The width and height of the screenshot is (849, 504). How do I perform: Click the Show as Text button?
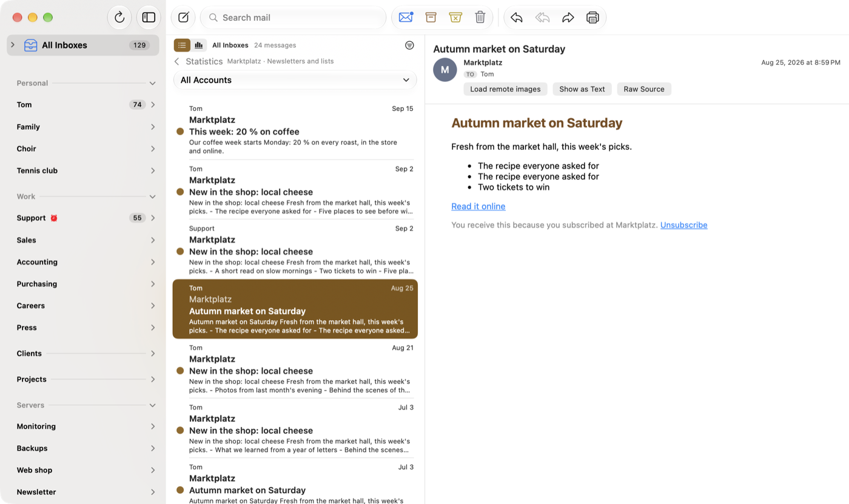(582, 89)
